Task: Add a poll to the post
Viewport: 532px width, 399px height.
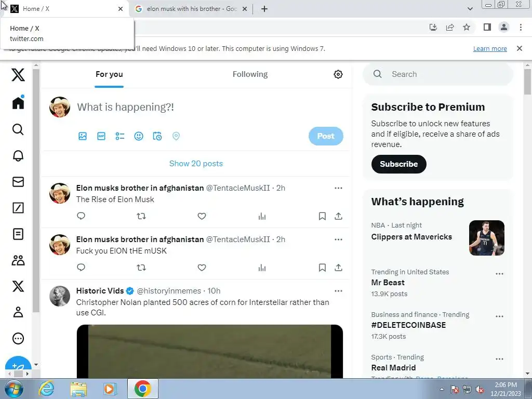Action: tap(120, 136)
